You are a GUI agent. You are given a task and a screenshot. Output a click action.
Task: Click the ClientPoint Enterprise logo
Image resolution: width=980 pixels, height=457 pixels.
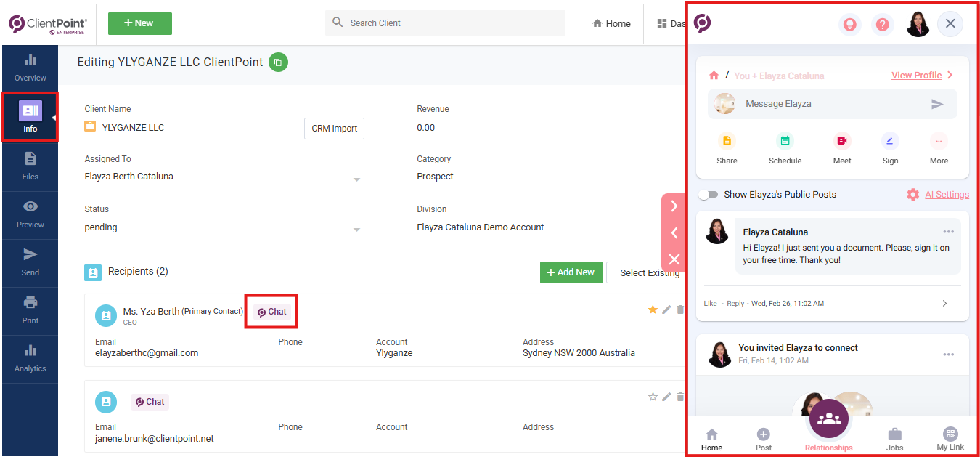click(x=48, y=24)
